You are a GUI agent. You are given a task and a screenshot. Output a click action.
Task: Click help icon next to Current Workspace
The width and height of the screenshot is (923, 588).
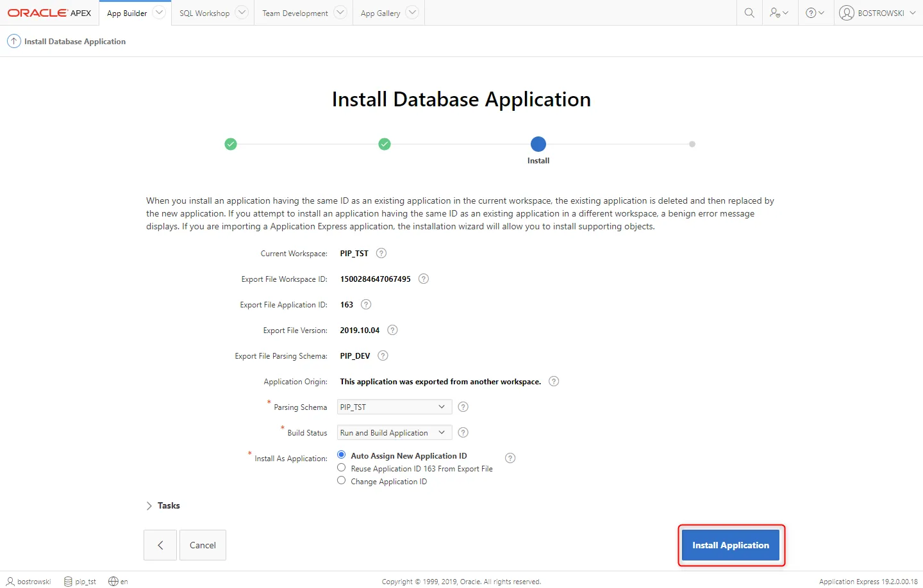click(x=381, y=253)
